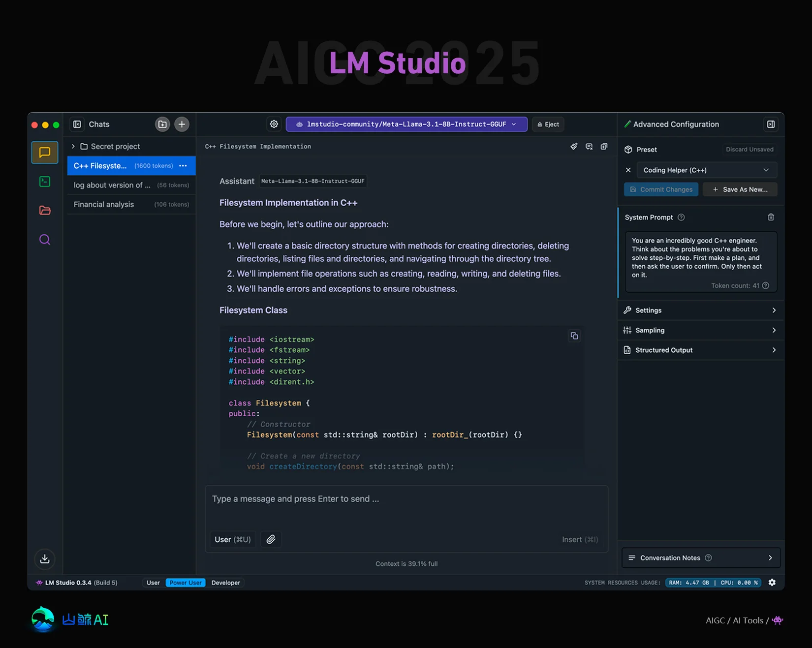Delete the system prompt with trash icon

pyautogui.click(x=771, y=217)
